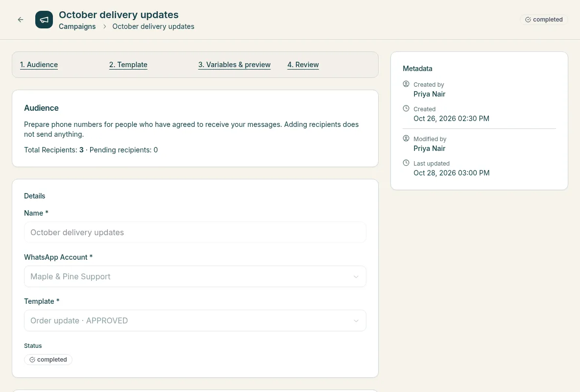Click the chevron in Maple & Pine Support field

(x=356, y=276)
